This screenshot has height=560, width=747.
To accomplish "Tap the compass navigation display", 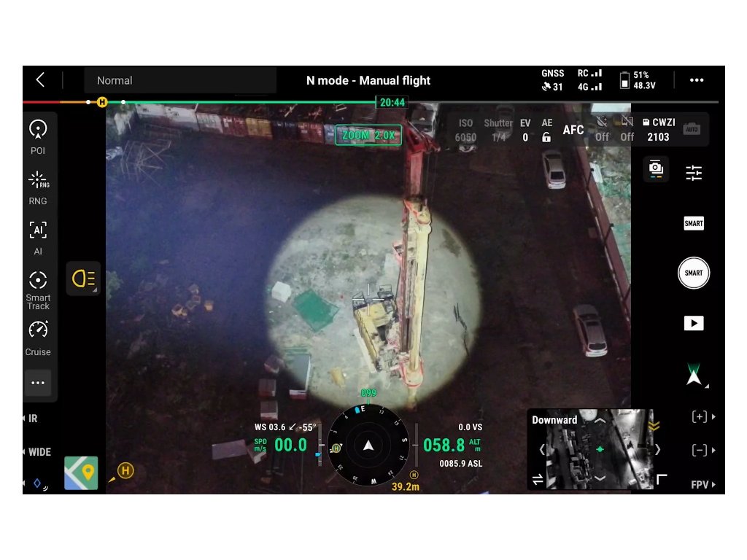I will pos(368,446).
